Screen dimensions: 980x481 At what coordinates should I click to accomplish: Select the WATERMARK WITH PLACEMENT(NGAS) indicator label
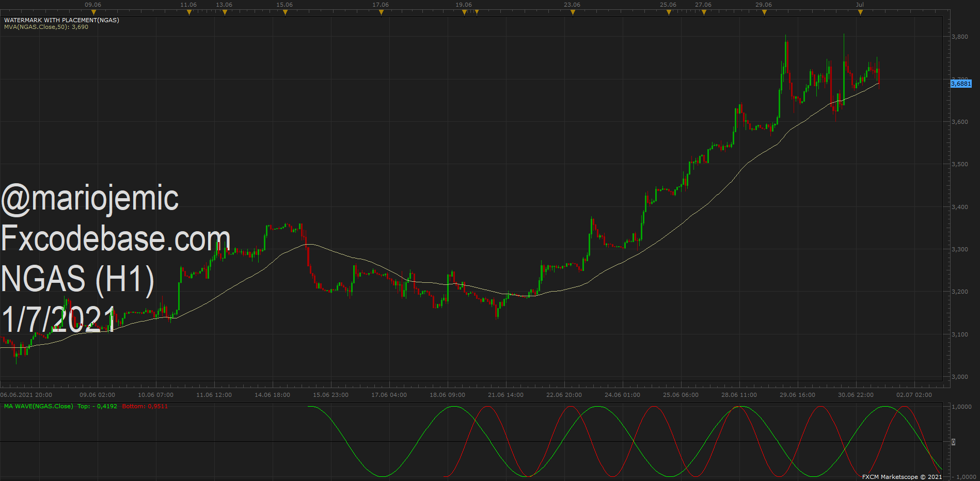click(61, 20)
